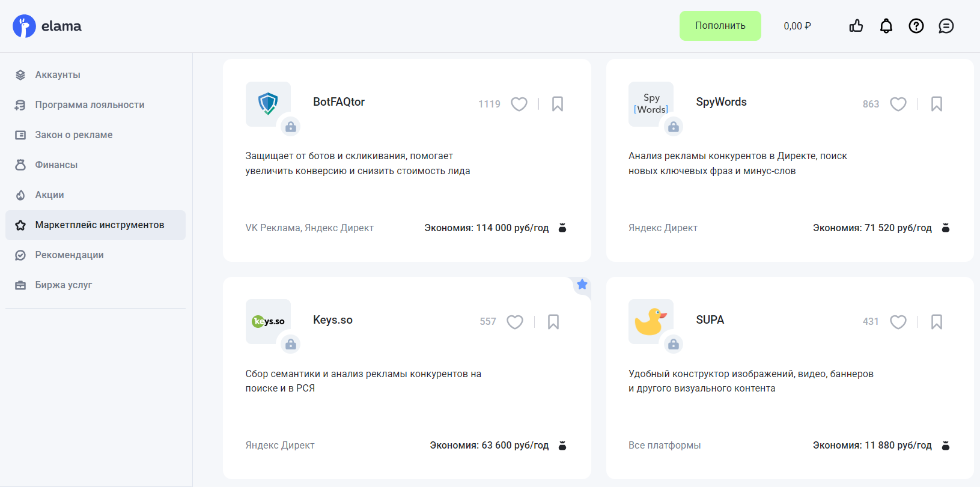Like BotFAQtor with the heart icon
Viewport: 980px width, 487px height.
pyautogui.click(x=519, y=104)
